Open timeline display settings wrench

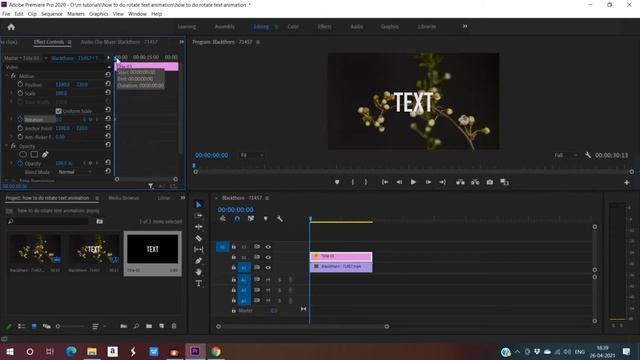(280, 219)
